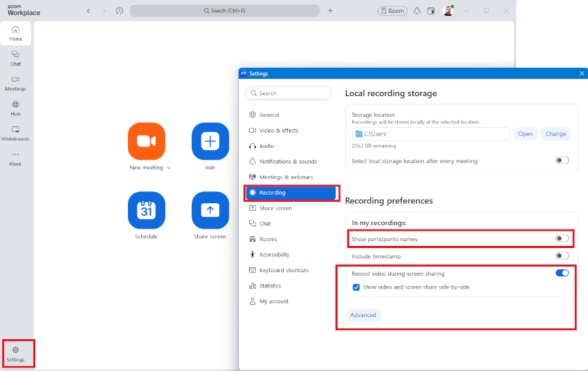
Task: Open the profile avatar menu
Action: click(x=448, y=11)
